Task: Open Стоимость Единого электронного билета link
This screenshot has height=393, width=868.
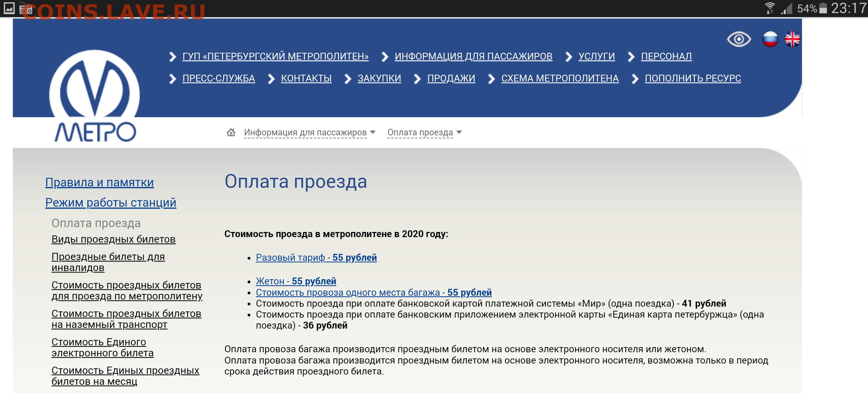Action: click(x=102, y=347)
